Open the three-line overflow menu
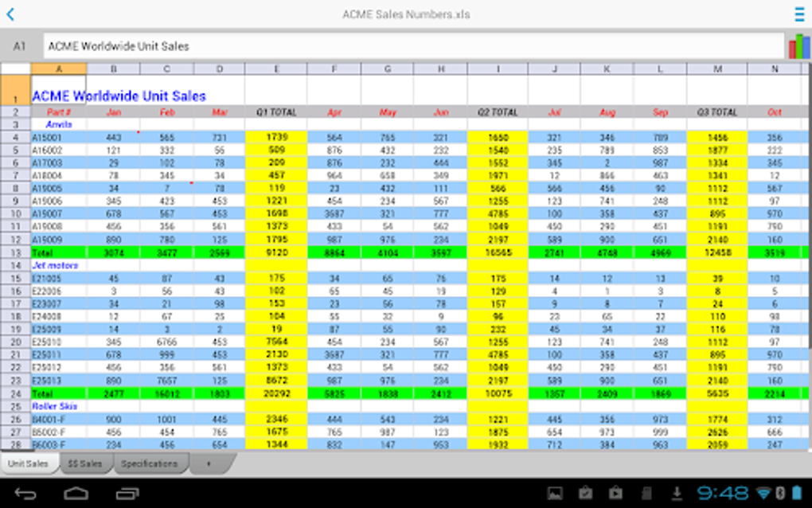The height and width of the screenshot is (508, 812). [x=799, y=14]
